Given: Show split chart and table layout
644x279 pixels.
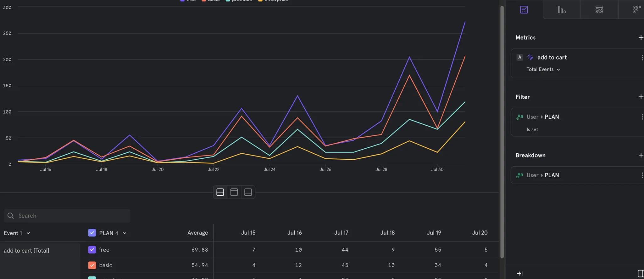Looking at the screenshot, I should [220, 192].
